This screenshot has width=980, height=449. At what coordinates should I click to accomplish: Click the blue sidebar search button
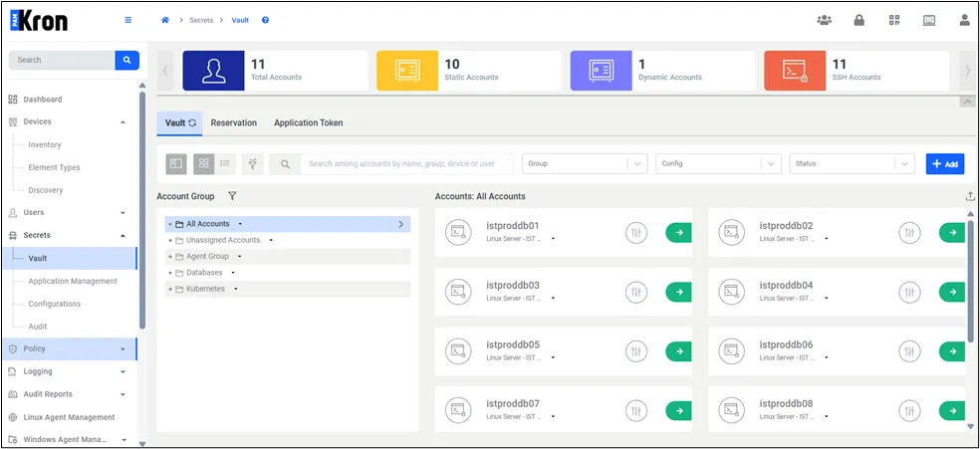pos(126,60)
